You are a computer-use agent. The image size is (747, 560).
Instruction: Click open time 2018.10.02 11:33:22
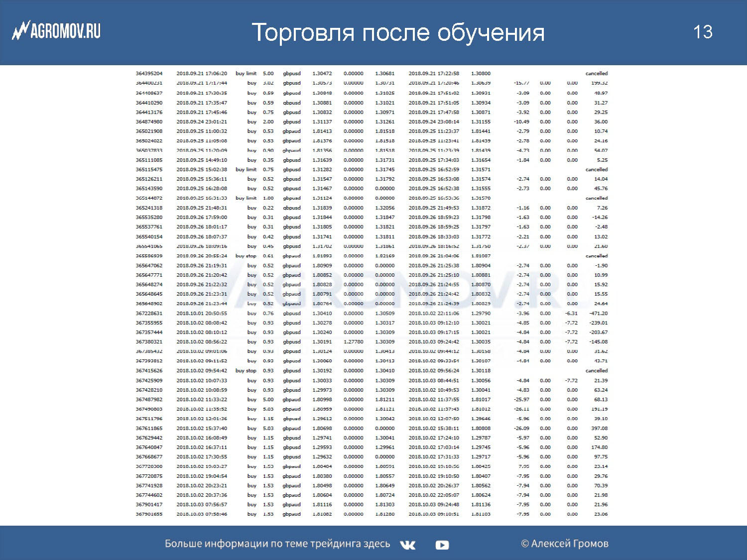pyautogui.click(x=202, y=399)
